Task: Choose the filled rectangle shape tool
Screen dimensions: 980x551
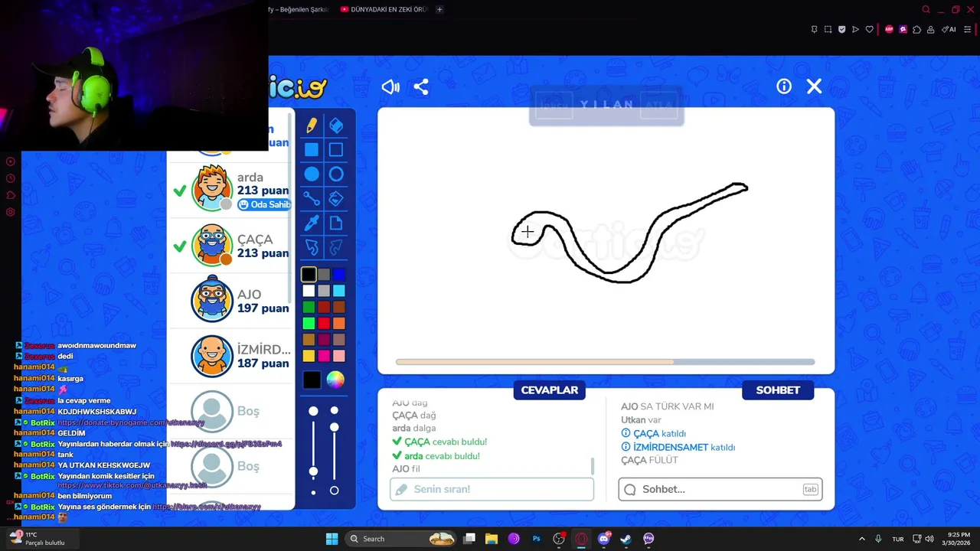Action: (x=312, y=150)
